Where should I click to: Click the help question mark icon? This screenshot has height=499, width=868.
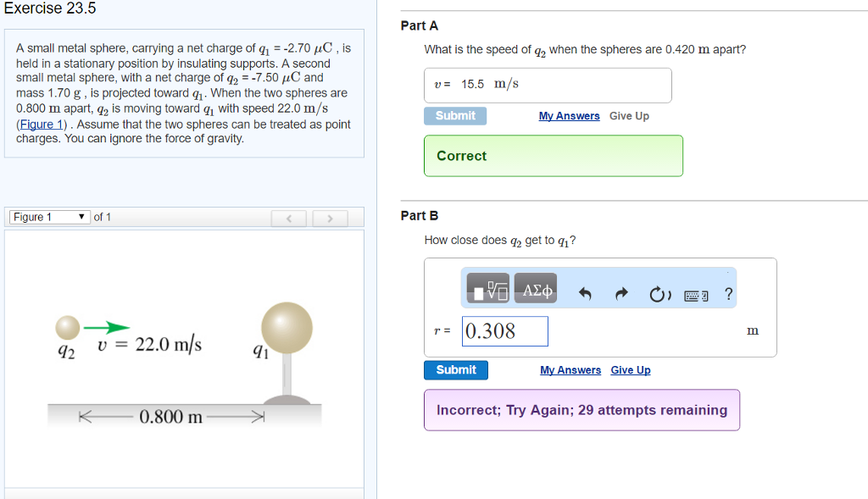click(x=727, y=288)
